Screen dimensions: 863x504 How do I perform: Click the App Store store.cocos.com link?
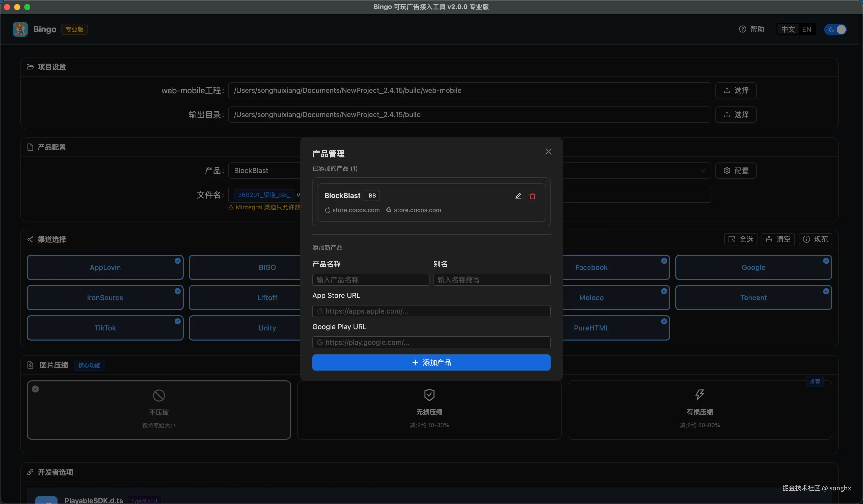point(352,210)
